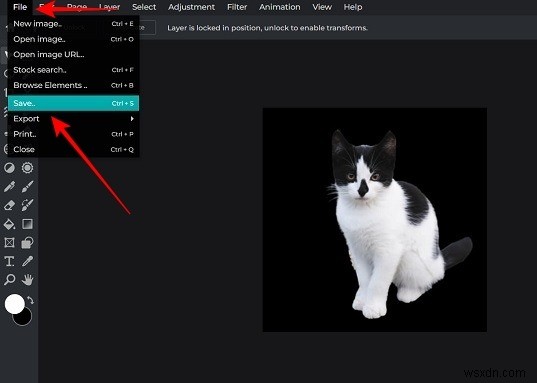
Task: Select the eyedropper Picker tool
Action: (x=27, y=261)
